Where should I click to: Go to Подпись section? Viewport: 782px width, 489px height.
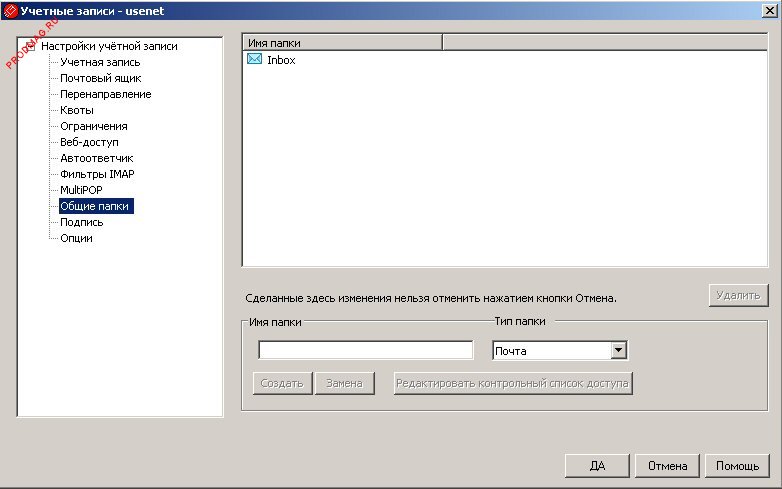tap(82, 222)
